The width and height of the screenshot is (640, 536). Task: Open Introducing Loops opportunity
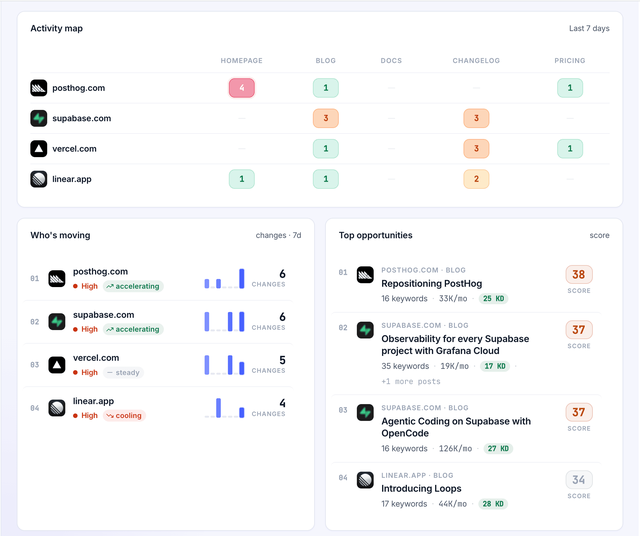coord(421,488)
